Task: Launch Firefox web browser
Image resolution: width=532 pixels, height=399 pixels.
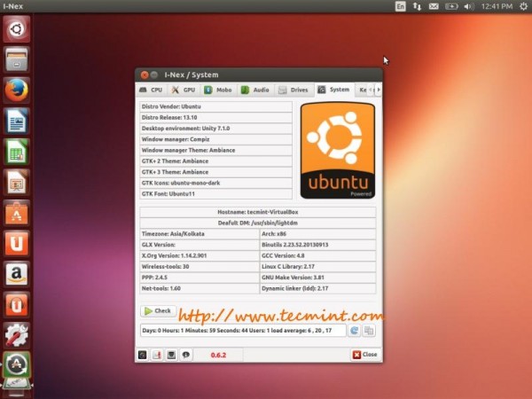Action: tap(16, 90)
